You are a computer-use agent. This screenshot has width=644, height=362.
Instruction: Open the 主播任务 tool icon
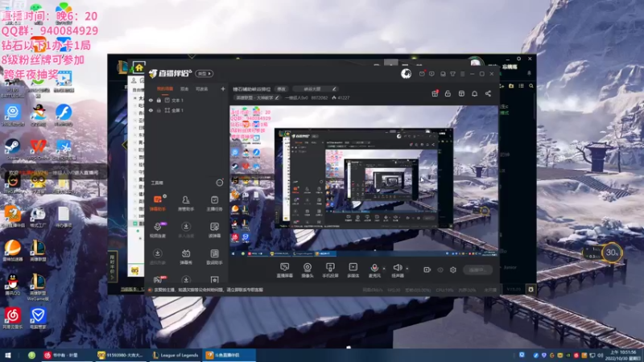(x=214, y=203)
